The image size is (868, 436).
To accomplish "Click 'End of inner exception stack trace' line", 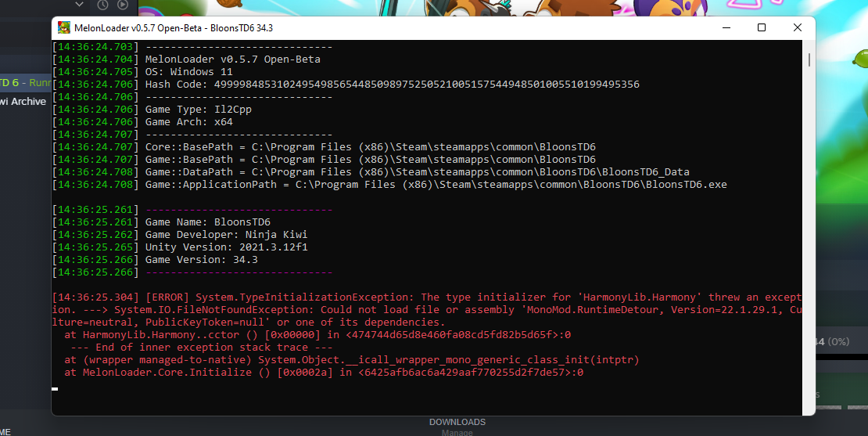I will [x=202, y=348].
